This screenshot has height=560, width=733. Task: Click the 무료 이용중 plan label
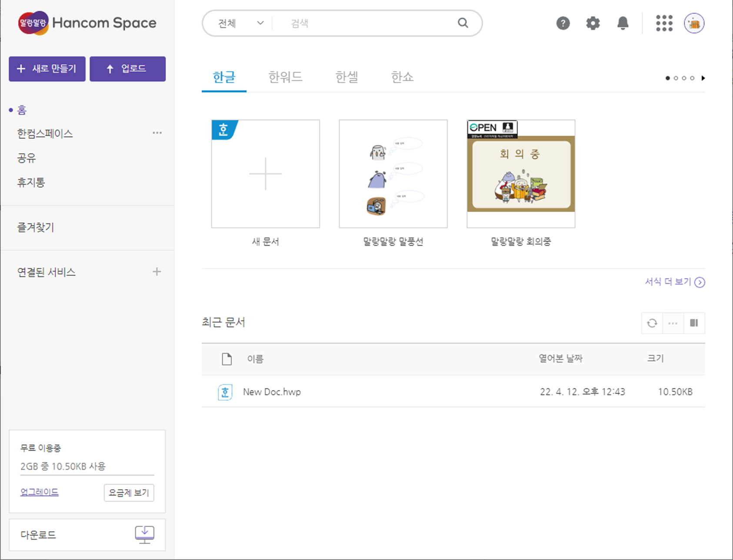point(40,448)
